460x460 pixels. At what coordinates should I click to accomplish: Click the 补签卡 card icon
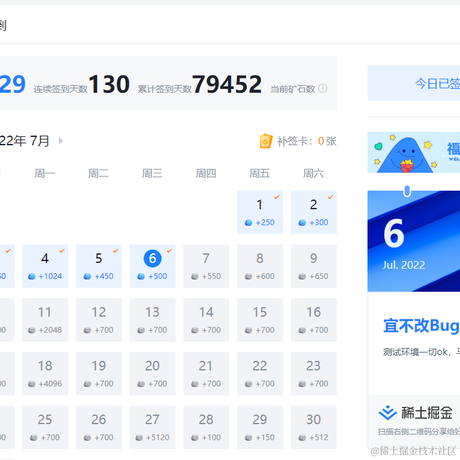pyautogui.click(x=266, y=141)
